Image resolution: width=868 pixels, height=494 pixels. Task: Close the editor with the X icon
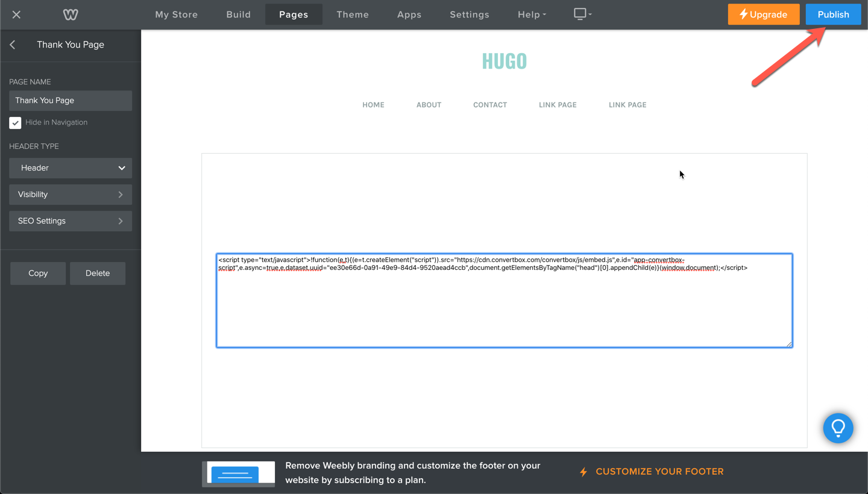16,14
